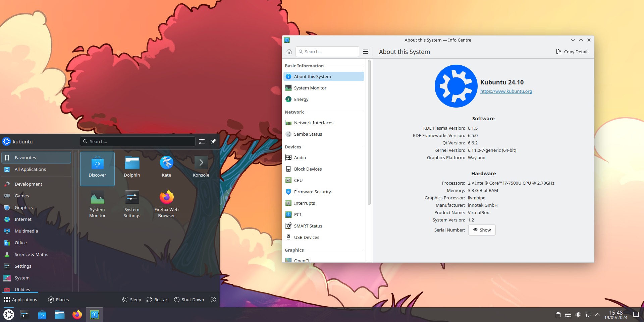644x322 pixels.
Task: Click the show desktop button
Action: point(636,315)
